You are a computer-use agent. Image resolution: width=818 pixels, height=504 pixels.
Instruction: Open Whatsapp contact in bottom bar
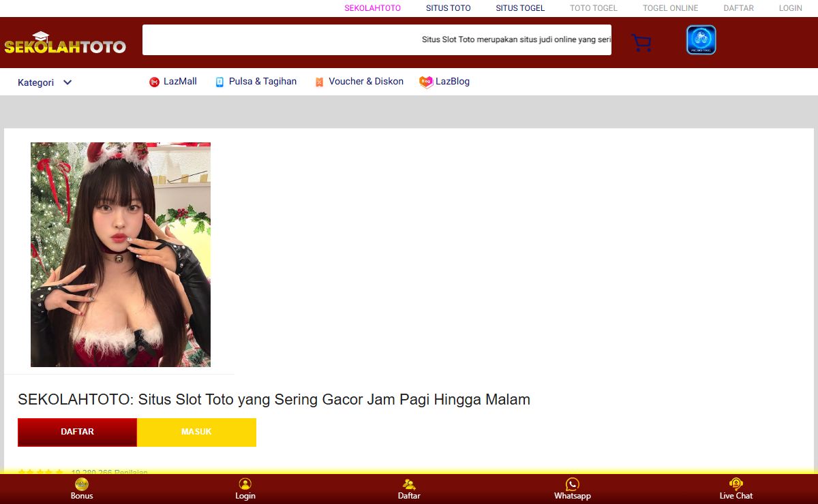click(573, 489)
